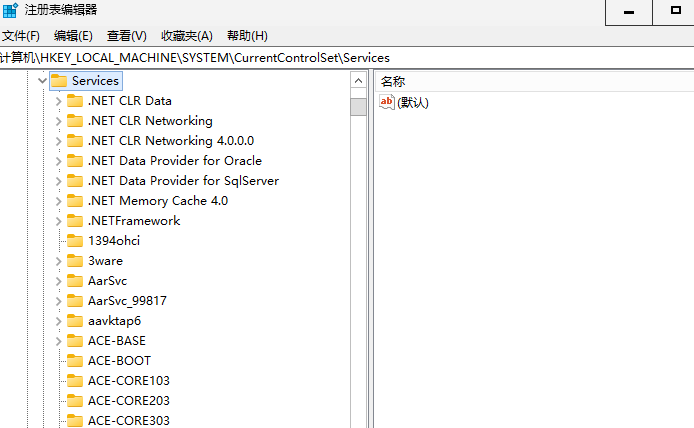The width and height of the screenshot is (694, 428).
Task: Select the 1394ohci key label
Action: [x=114, y=241]
